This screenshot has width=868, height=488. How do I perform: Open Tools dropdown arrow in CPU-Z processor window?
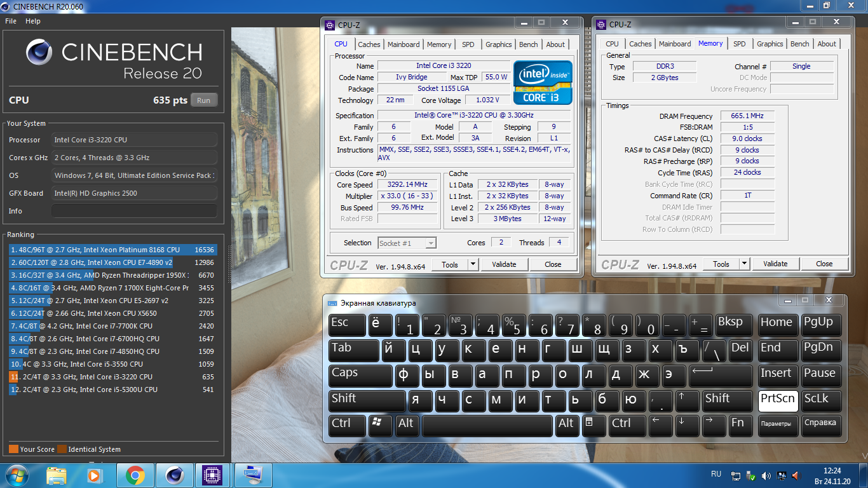tap(473, 264)
